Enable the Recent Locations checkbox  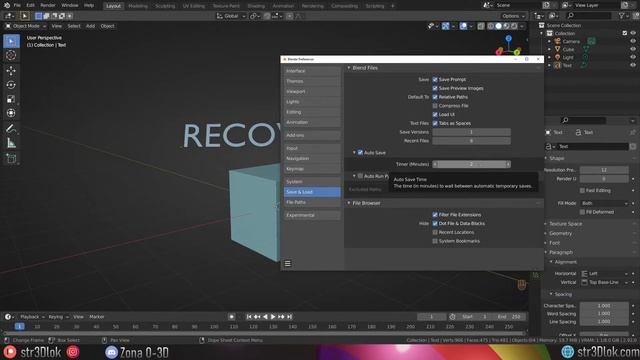point(435,232)
